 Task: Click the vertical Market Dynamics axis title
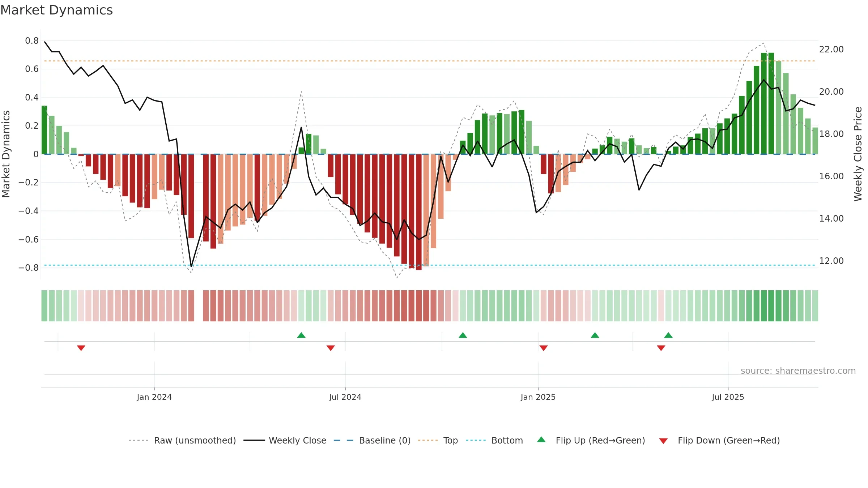[6, 154]
